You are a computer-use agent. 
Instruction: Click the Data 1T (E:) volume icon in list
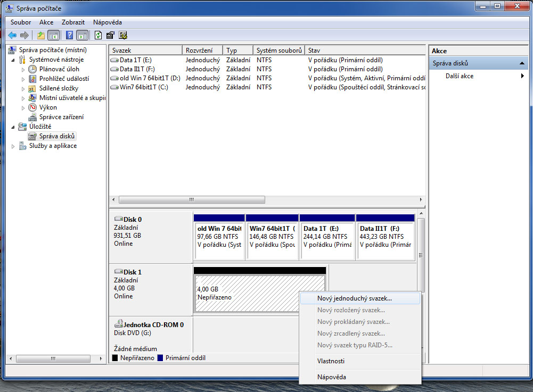114,60
